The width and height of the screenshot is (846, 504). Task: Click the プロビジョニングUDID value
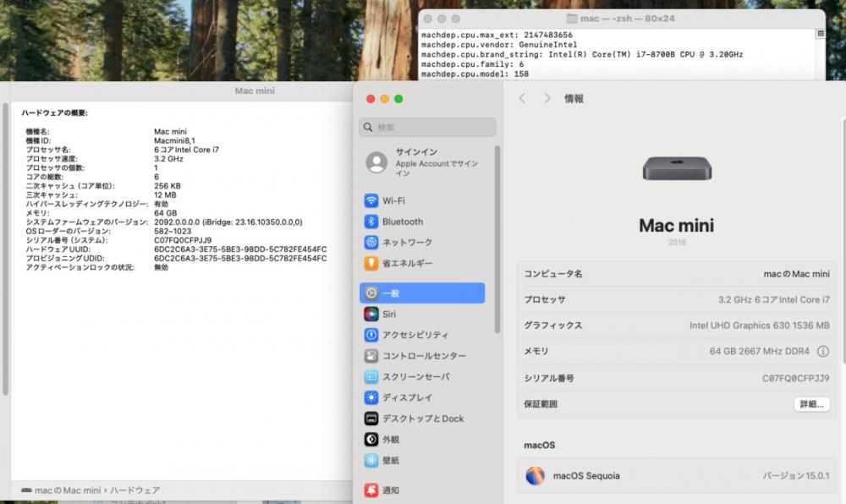point(240,258)
